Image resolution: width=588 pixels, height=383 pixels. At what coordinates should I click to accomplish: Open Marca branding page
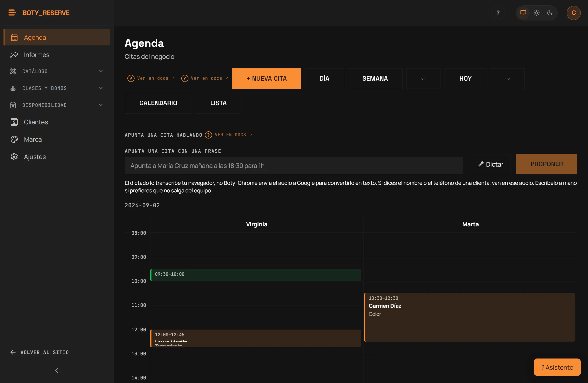pos(57,139)
